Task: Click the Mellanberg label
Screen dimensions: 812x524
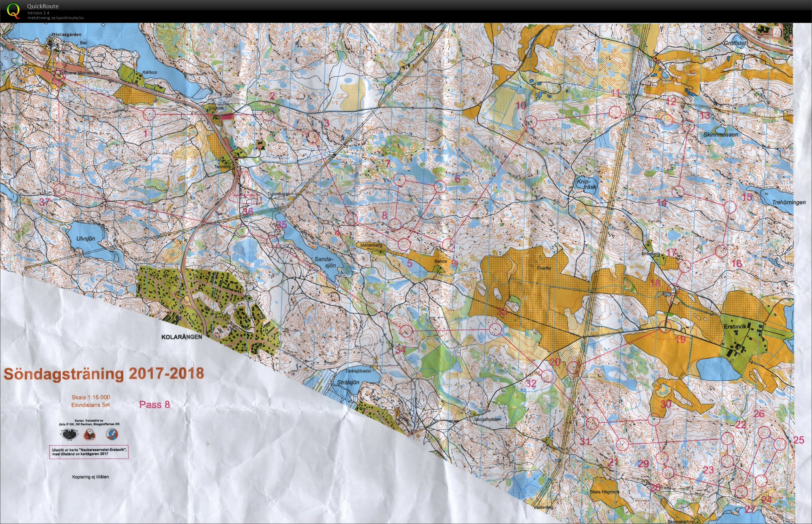Action: [371, 245]
